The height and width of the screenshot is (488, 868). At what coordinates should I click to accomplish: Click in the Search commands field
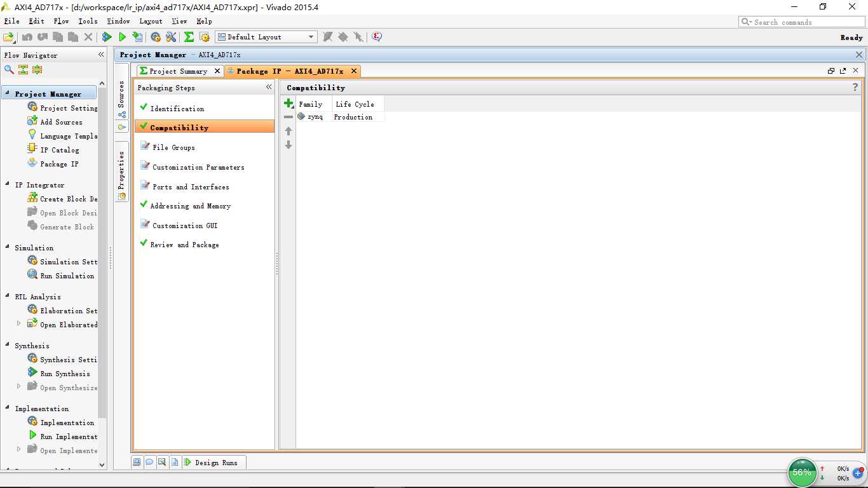(x=802, y=22)
